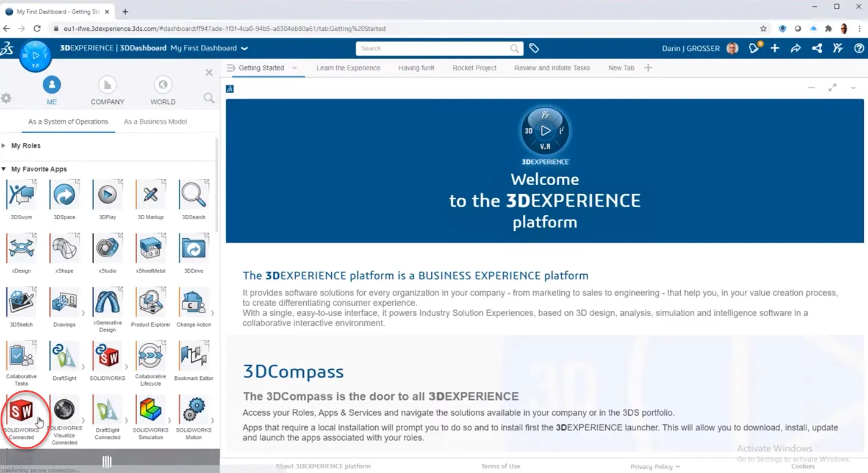Open SOLIDWORKS Simulation app
Image resolution: width=868 pixels, height=473 pixels.
tap(151, 410)
